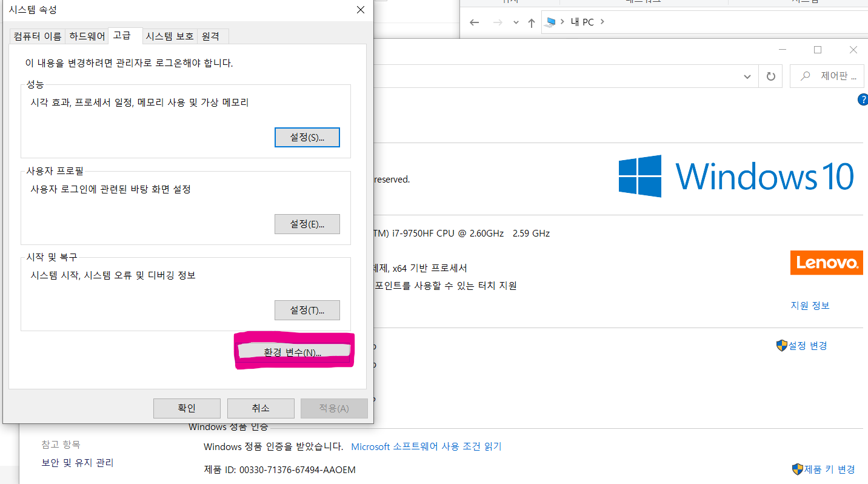Click 설정(S)... in the 성능 section
This screenshot has width=868, height=484.
tap(307, 137)
